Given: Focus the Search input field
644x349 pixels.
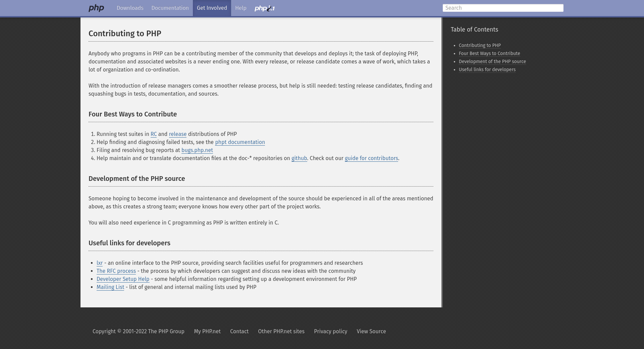Looking at the screenshot, I should [x=502, y=8].
